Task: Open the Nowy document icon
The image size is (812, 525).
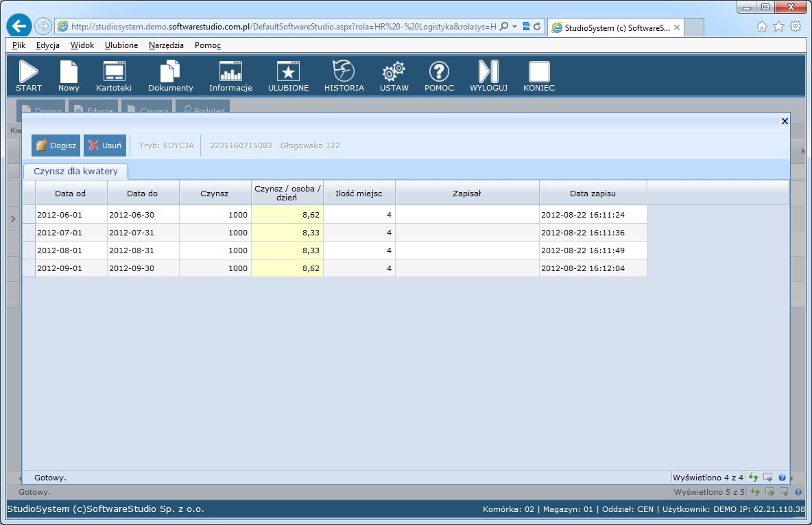Action: point(69,75)
